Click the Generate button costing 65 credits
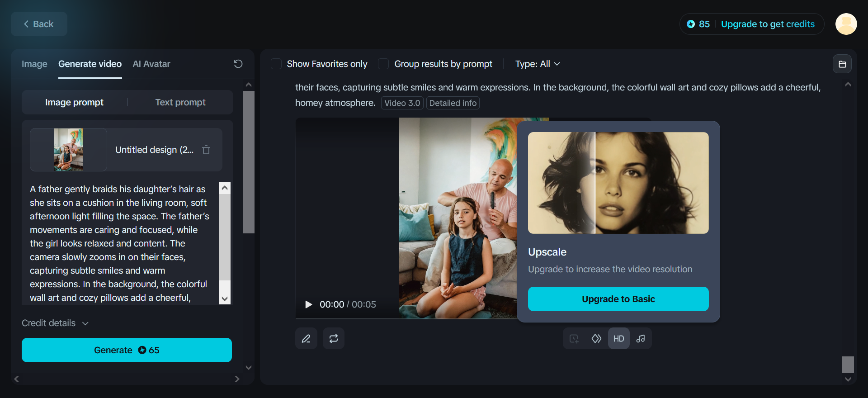Viewport: 868px width, 398px height. point(127,350)
